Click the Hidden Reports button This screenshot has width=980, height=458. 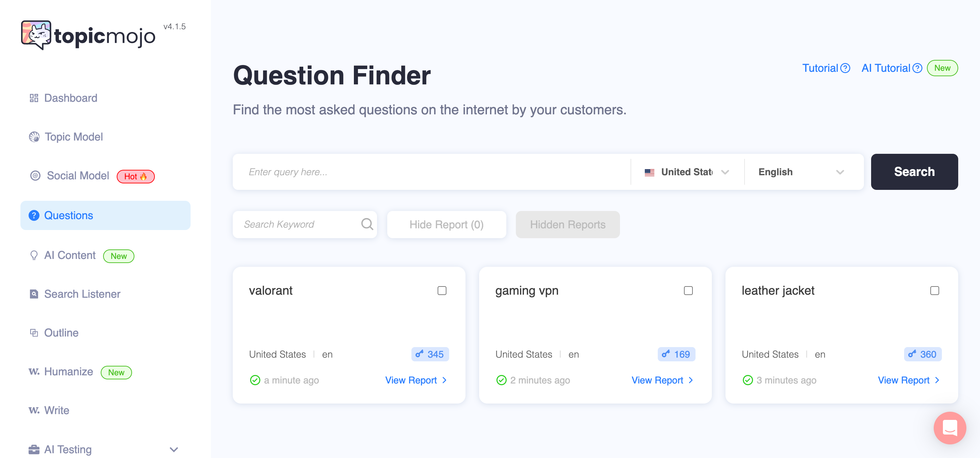pos(567,225)
